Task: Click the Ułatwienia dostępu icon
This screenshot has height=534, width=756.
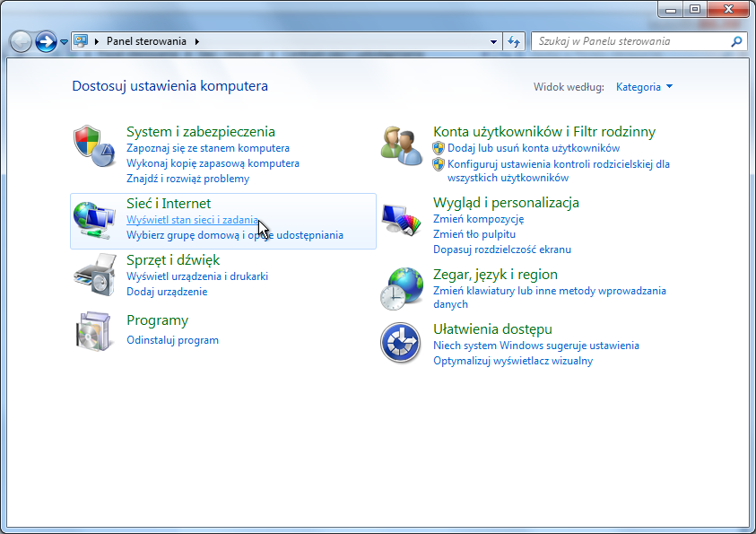Action: [401, 343]
